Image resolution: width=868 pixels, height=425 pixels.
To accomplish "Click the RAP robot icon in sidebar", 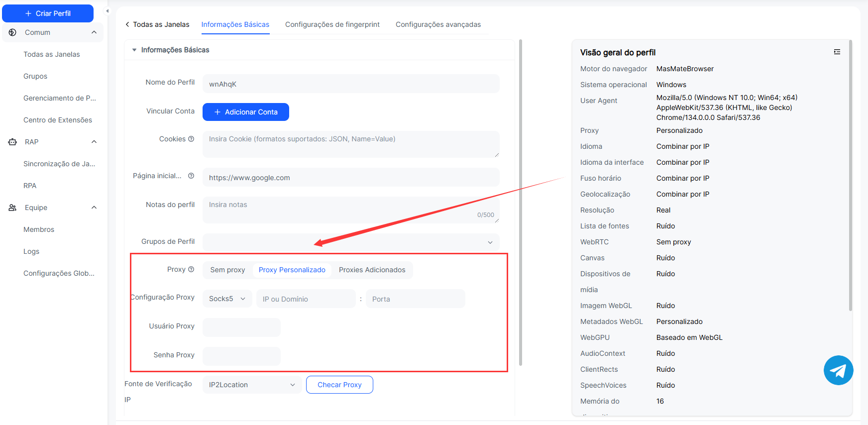I will (13, 142).
